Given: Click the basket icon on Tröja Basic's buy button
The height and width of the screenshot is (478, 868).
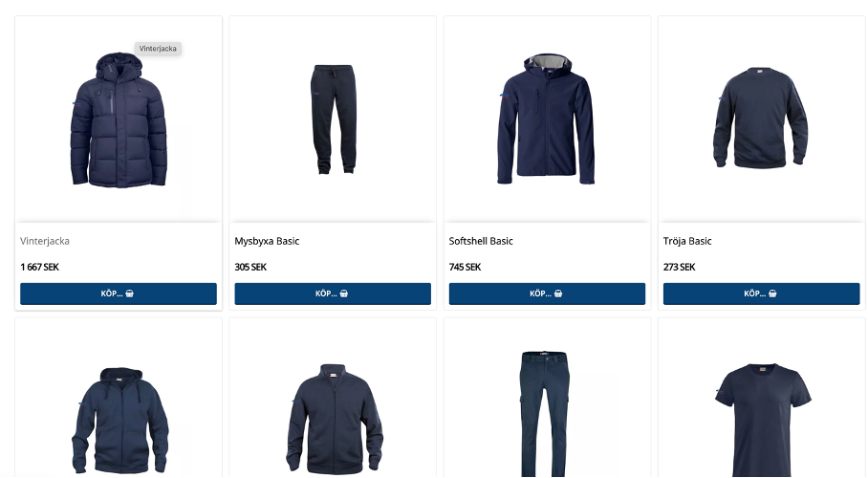Looking at the screenshot, I should point(772,293).
